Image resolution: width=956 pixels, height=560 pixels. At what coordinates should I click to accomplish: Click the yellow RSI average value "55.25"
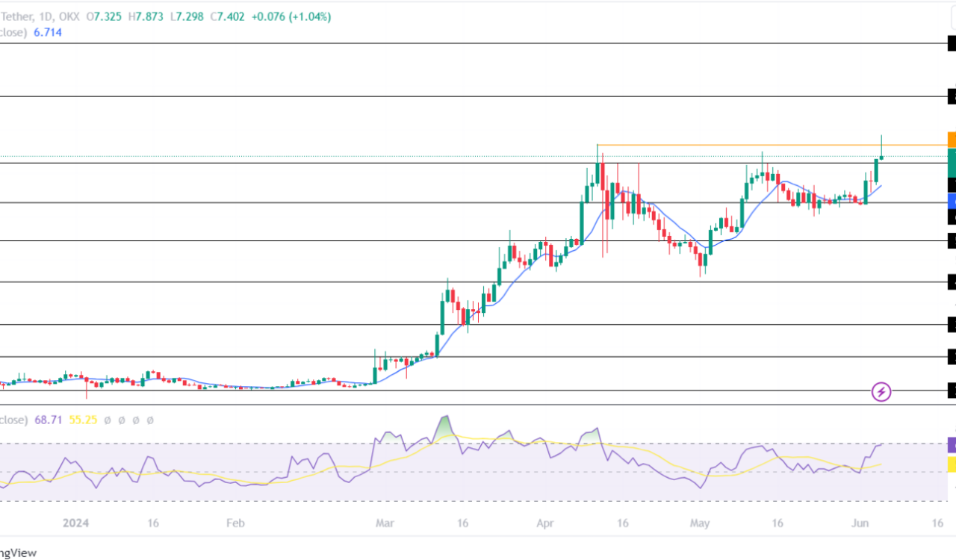(83, 420)
